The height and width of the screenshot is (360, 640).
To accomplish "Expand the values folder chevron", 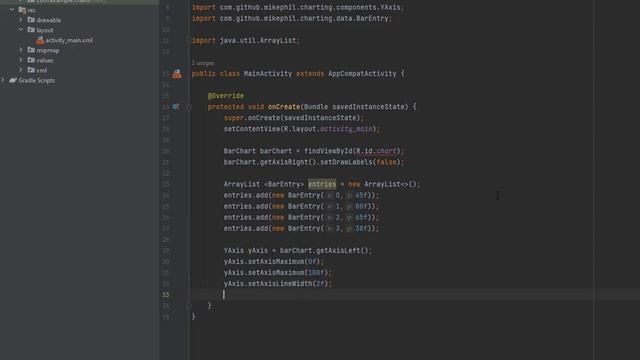I will tap(21, 60).
